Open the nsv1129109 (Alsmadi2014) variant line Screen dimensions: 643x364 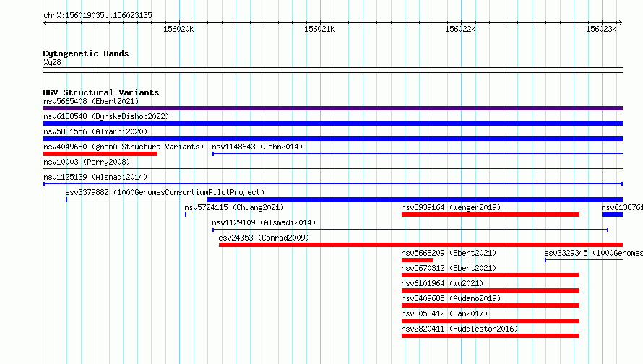(410, 230)
